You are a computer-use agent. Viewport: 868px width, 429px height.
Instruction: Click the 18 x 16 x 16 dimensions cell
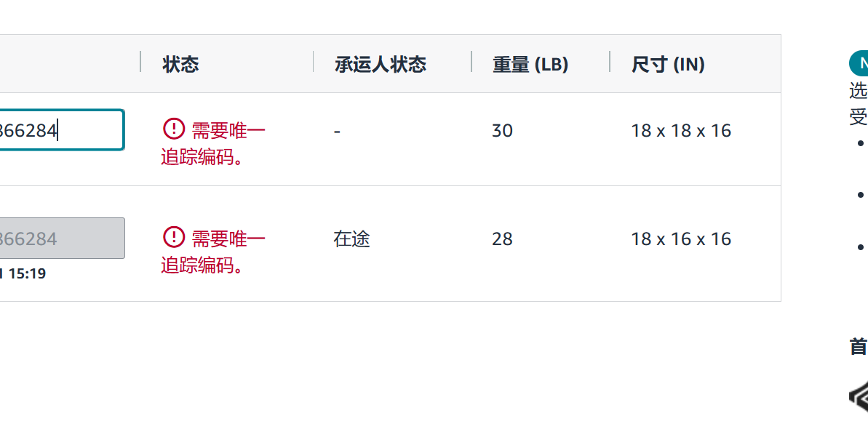tap(680, 239)
